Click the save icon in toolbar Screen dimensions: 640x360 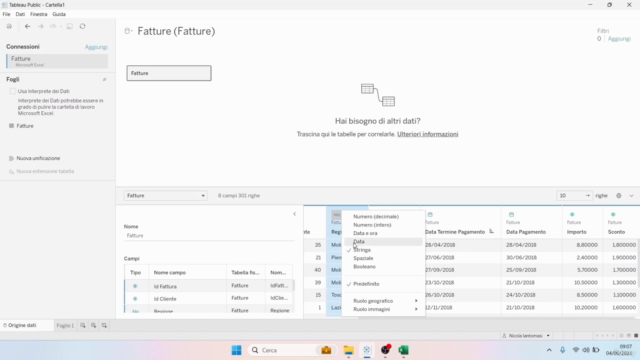pyautogui.click(x=70, y=26)
